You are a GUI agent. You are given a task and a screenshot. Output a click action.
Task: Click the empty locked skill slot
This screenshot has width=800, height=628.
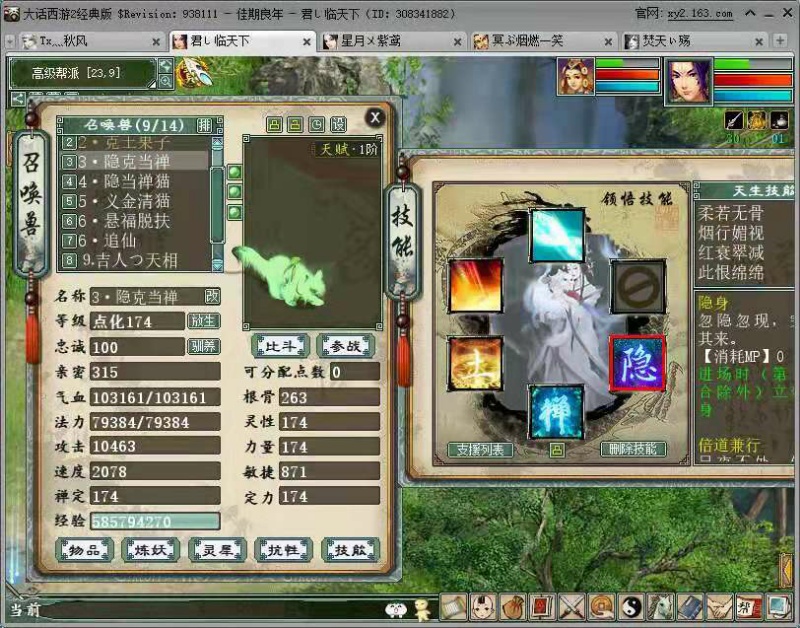point(637,286)
